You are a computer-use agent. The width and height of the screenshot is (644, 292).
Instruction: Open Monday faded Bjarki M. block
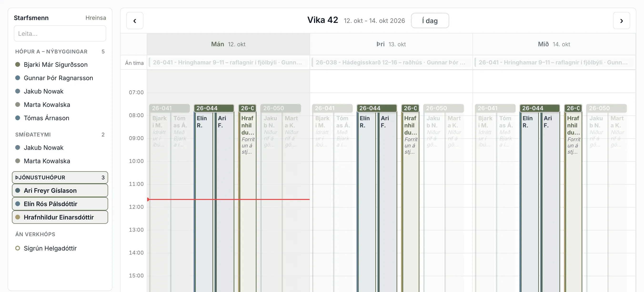point(160,202)
